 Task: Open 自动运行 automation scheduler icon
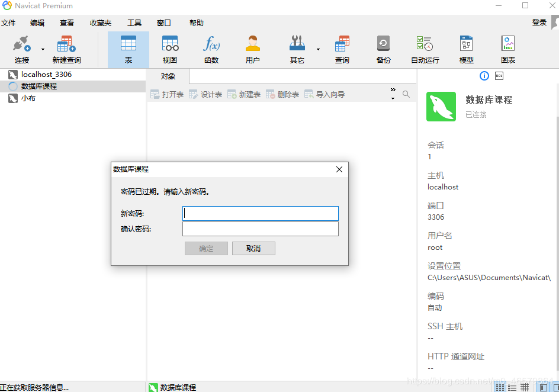[425, 48]
